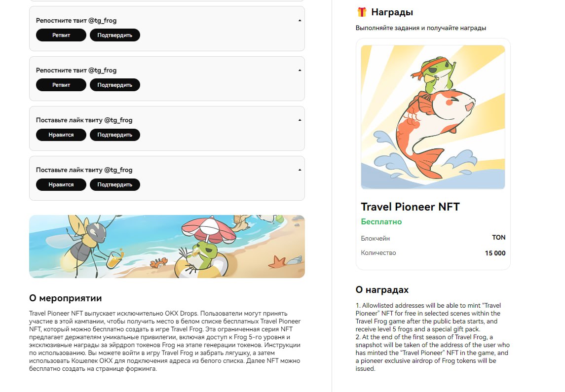This screenshot has width=565, height=392.
Task: Collapse the second Поставьте лайк task
Action: pyautogui.click(x=300, y=170)
